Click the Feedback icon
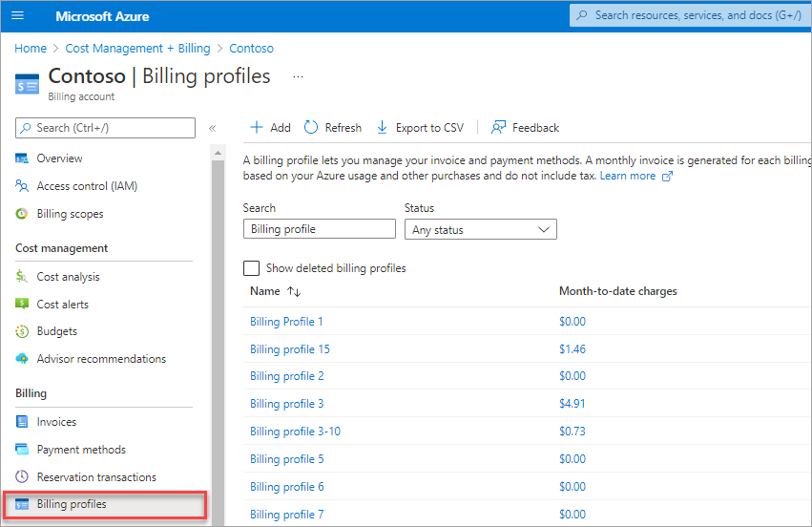This screenshot has height=527, width=812. (498, 128)
